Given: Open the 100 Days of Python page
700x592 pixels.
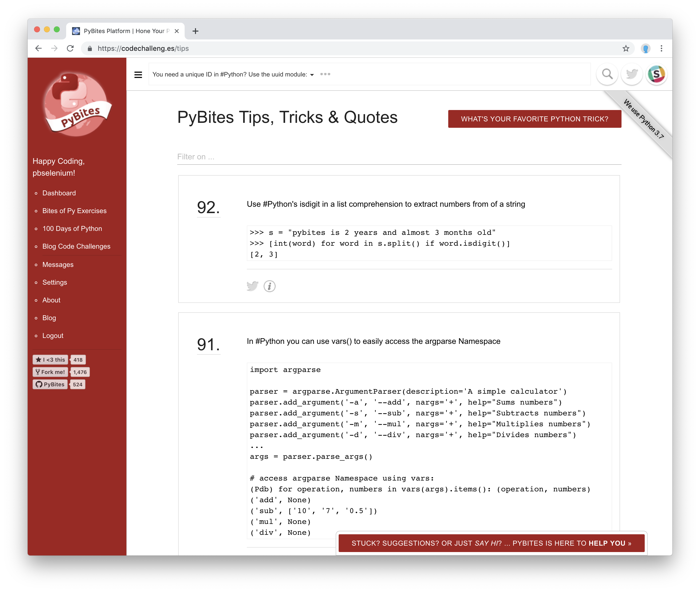Looking at the screenshot, I should pos(72,229).
